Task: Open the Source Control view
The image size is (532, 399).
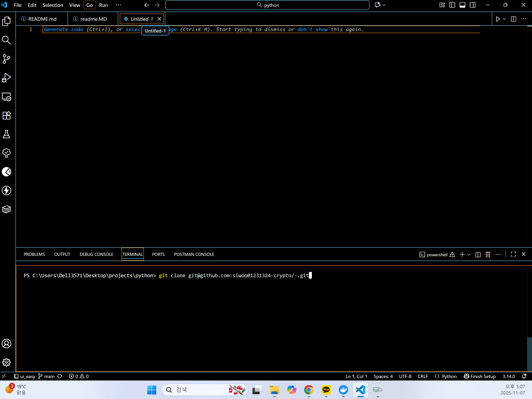Action: click(6, 59)
